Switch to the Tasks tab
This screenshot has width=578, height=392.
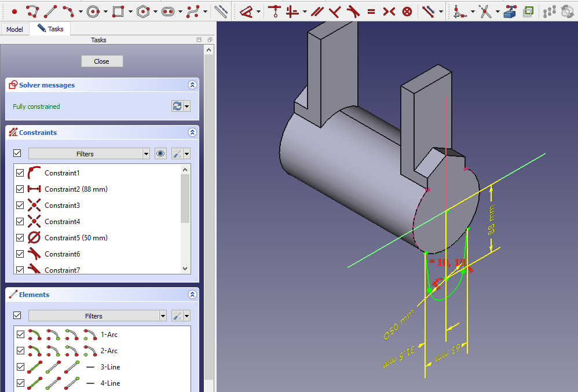(x=51, y=28)
